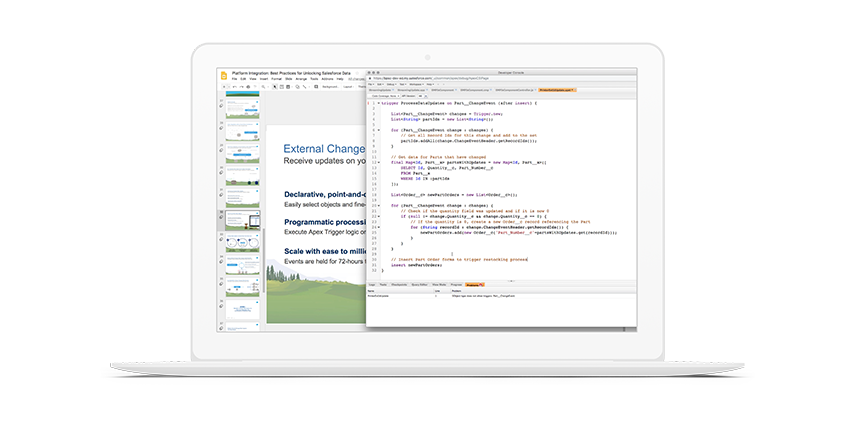This screenshot has width=857, height=447.
Task: Insert an image using Slides toolbar icon
Action: click(288, 87)
